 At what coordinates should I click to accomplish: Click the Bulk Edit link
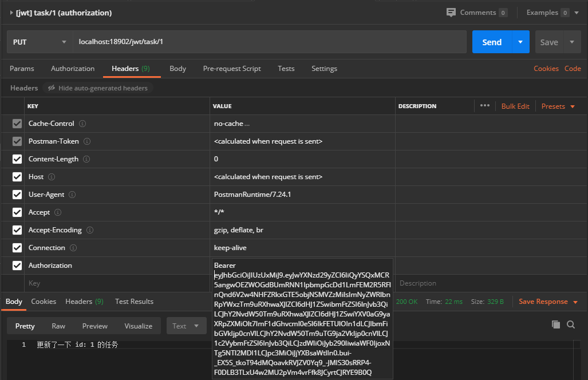pos(515,106)
